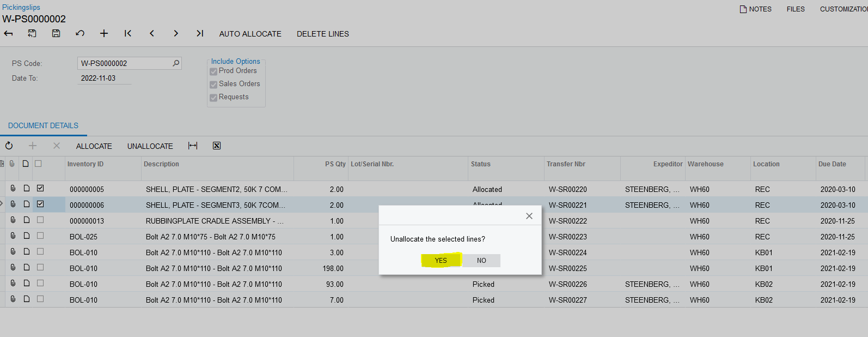The width and height of the screenshot is (868, 337).
Task: Open the NOTES menu item
Action: 755,9
